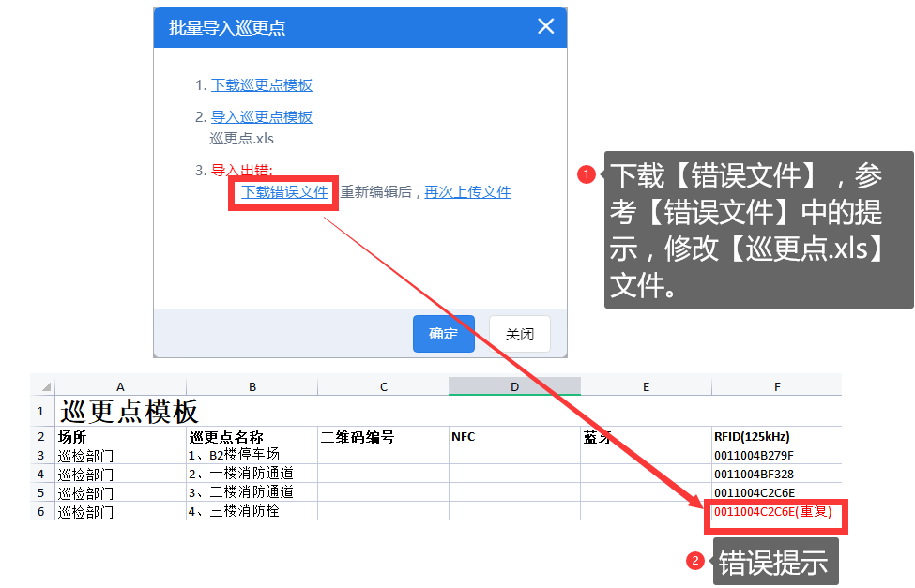
Task: Click the 巡检部门 cell in row 3
Action: [120, 455]
